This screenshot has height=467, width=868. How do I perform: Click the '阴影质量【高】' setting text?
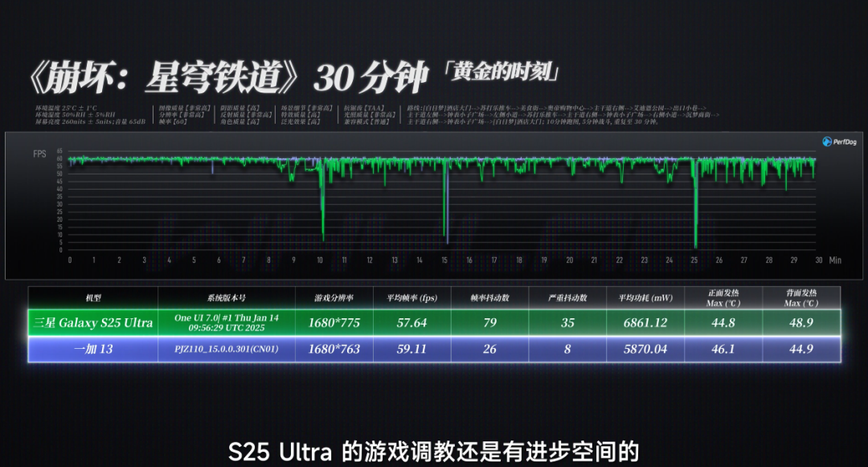click(240, 108)
